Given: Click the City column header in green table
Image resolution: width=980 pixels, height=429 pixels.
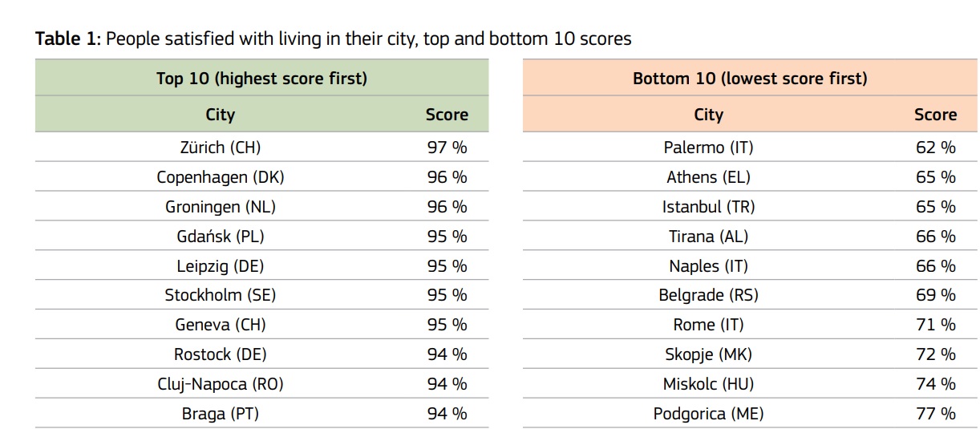Looking at the screenshot, I should pyautogui.click(x=221, y=115).
